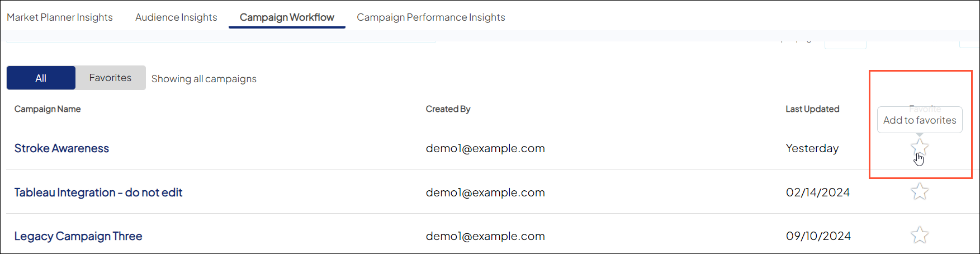Go to Audience Insights tab

(176, 17)
